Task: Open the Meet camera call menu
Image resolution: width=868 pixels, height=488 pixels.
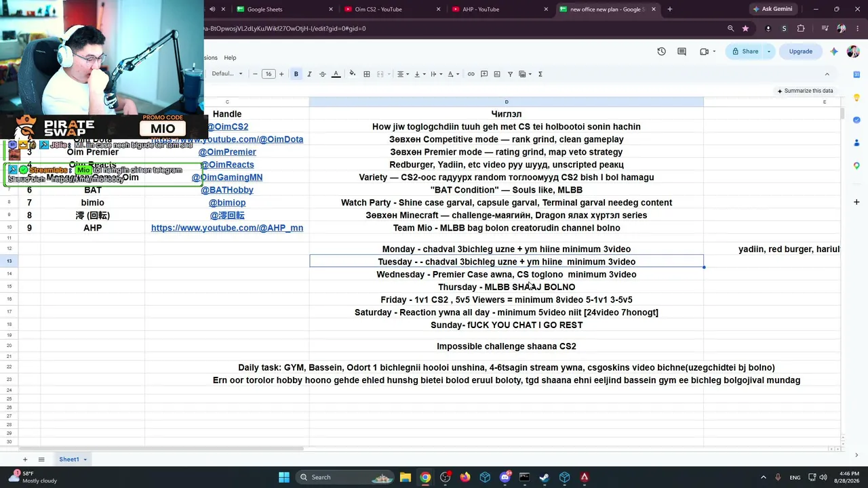Action: point(707,52)
